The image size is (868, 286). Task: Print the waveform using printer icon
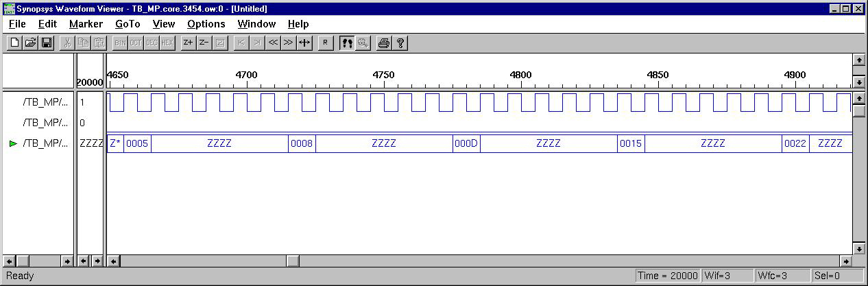pos(384,43)
